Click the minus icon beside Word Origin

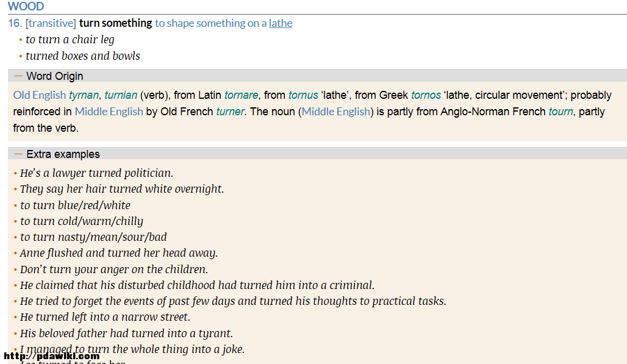[x=18, y=76]
